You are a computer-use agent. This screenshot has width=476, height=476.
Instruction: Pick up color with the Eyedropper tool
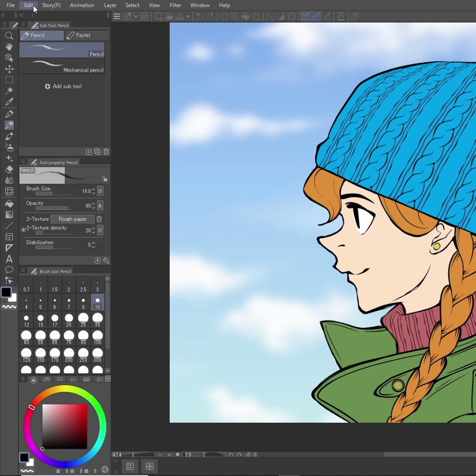pos(9,102)
